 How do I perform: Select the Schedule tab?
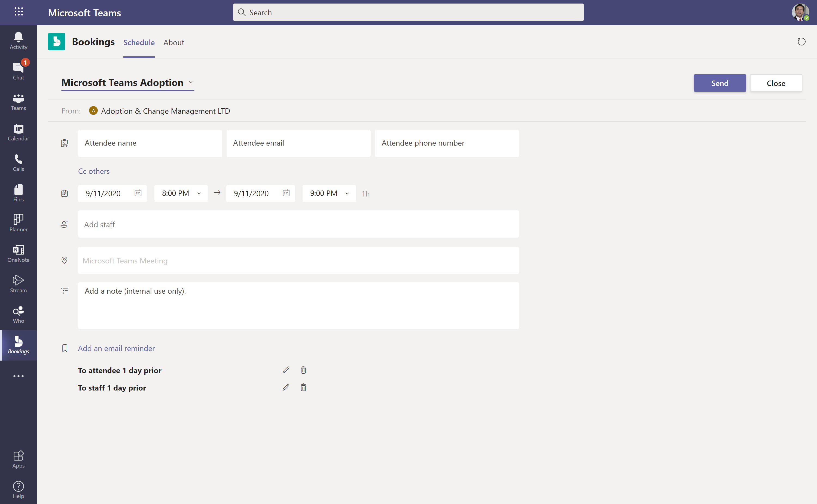click(139, 42)
